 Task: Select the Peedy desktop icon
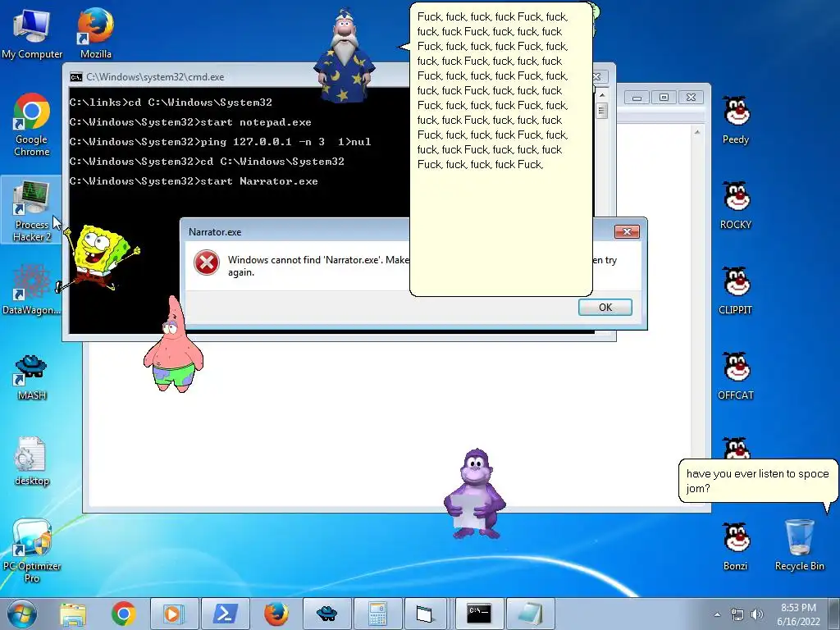coord(736,121)
